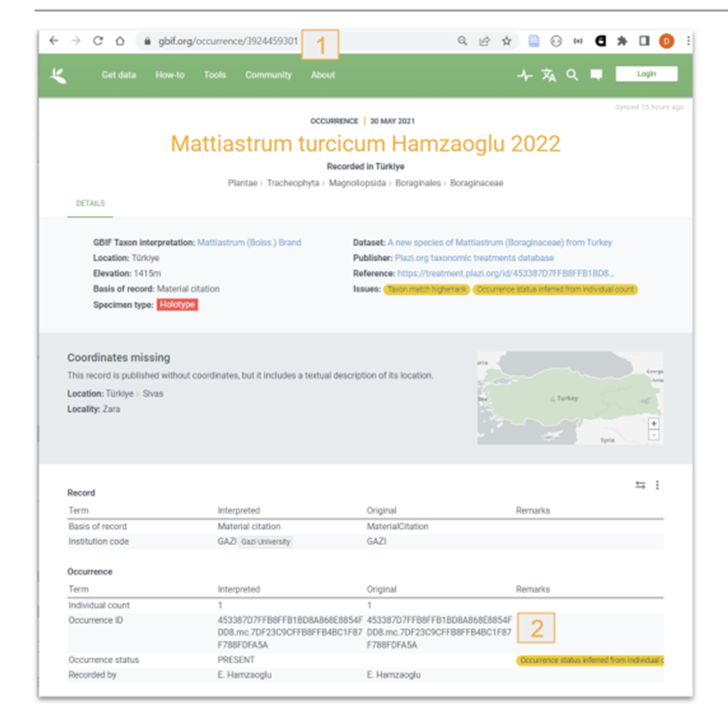Click the Plantae taxonomy breadcrumb
Image resolution: width=728 pixels, height=706 pixels.
(x=242, y=183)
